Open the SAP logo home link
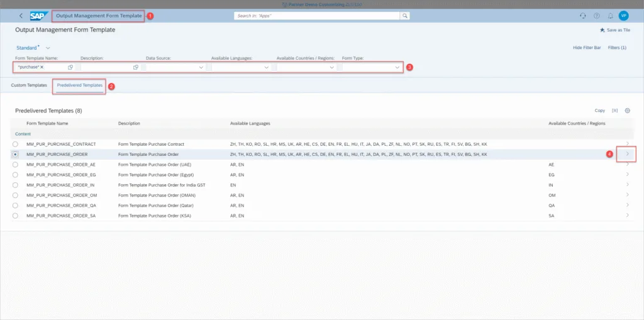The width and height of the screenshot is (644, 320). 39,16
